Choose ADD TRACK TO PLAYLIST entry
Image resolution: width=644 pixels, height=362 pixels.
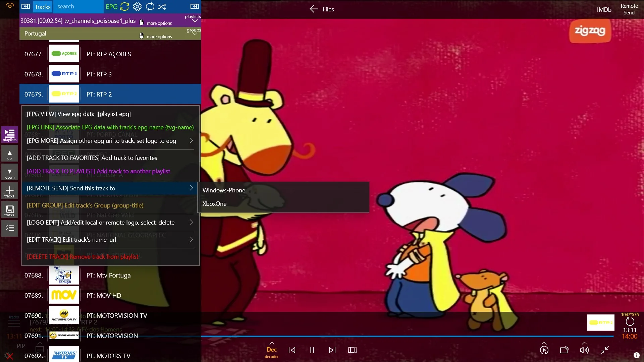(110, 171)
